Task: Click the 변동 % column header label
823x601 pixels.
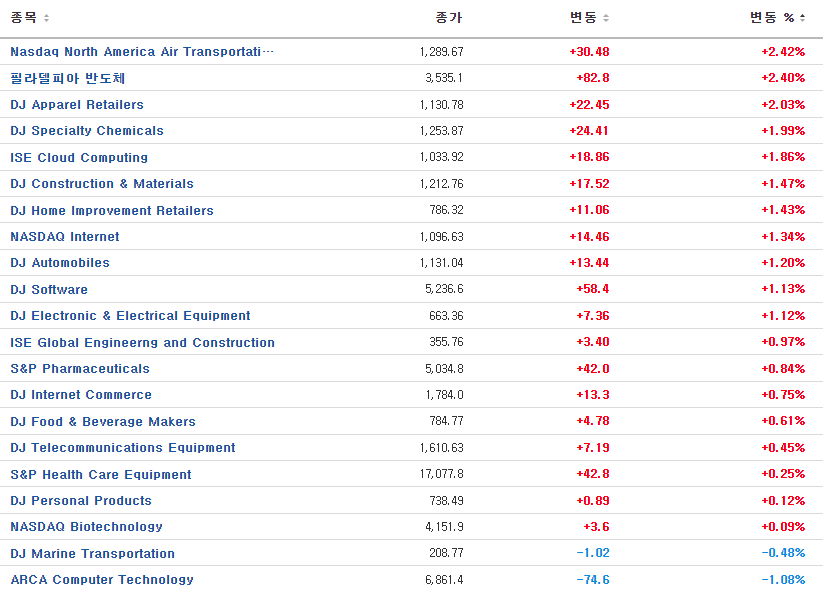Action: (772, 18)
